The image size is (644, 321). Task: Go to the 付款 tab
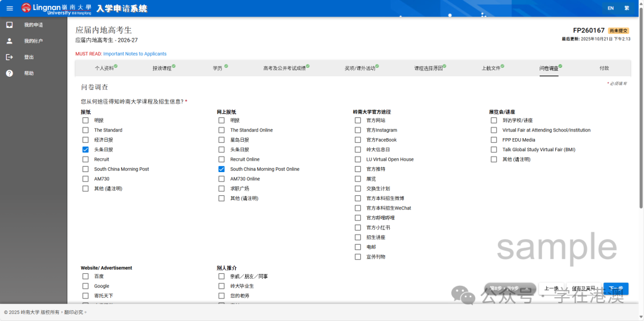604,68
